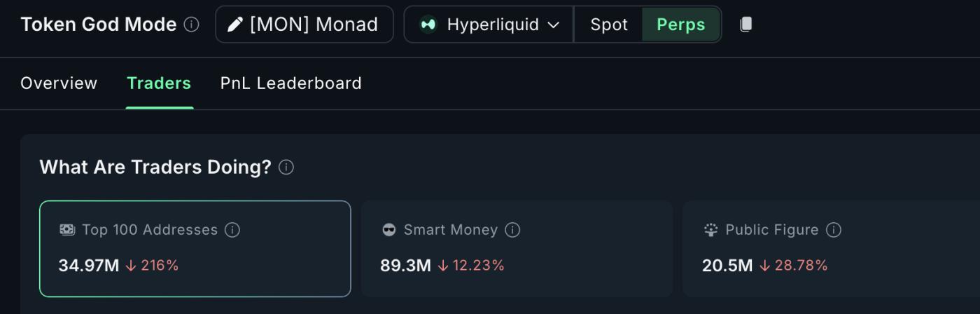
Task: Click info icon beside Public Figure
Action: pyautogui.click(x=833, y=230)
